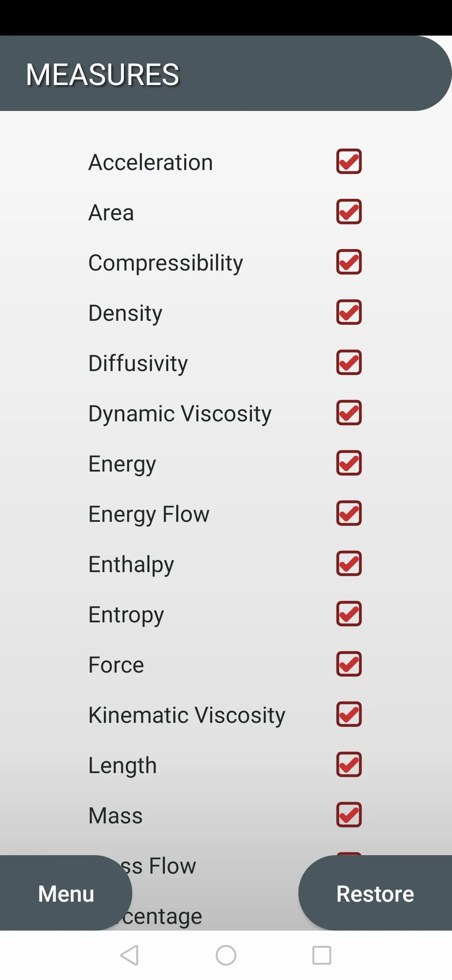Select the Kinematic Viscosity label
Image resolution: width=452 pixels, height=980 pixels.
coord(187,715)
